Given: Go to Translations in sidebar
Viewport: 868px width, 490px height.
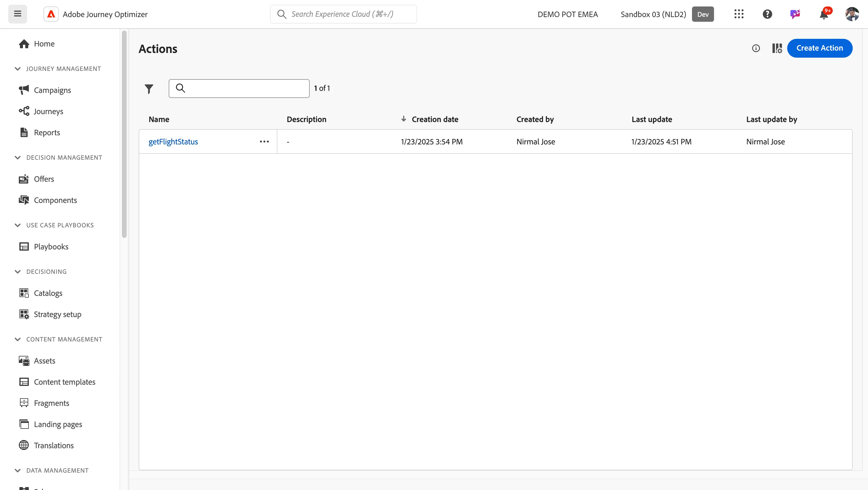Looking at the screenshot, I should pyautogui.click(x=54, y=446).
